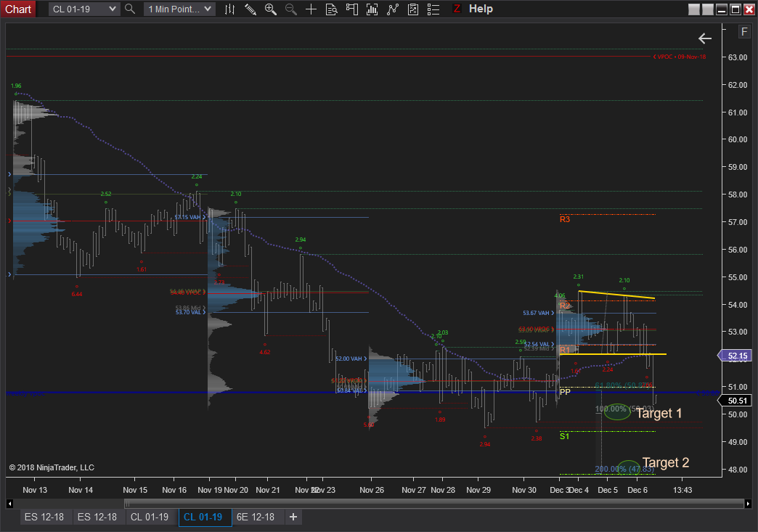Click the red 6.44 swing low label
Screen dimensions: 758x532
[76, 294]
